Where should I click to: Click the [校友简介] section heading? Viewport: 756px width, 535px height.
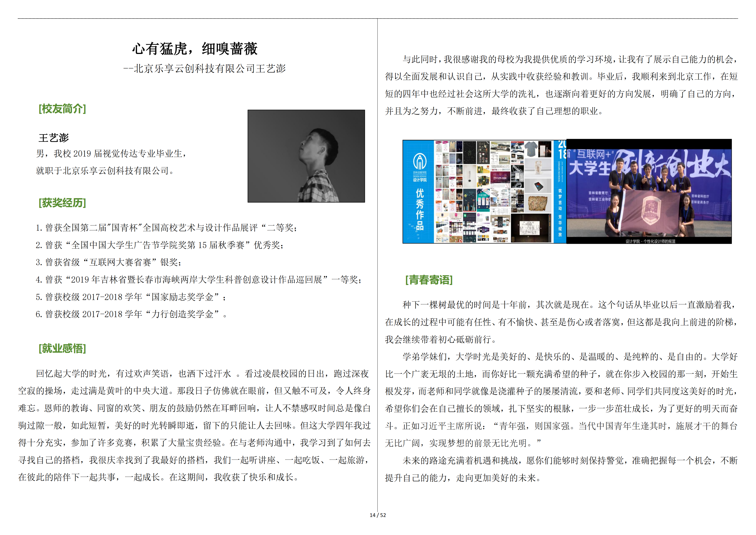62,109
